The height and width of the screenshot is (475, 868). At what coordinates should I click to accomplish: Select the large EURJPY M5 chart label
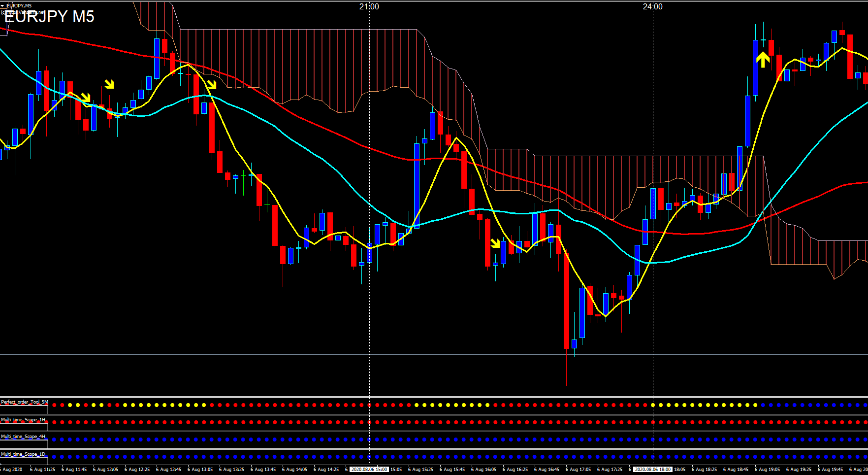[x=49, y=17]
